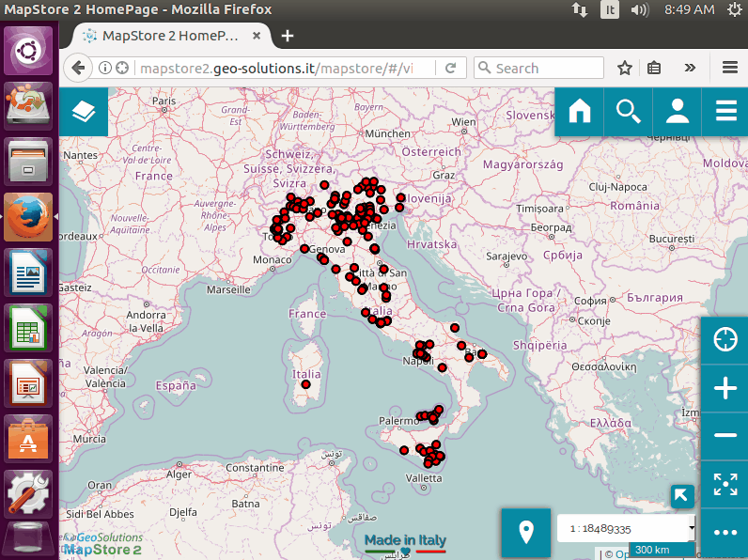Zoom to maximum extent icon

click(725, 484)
